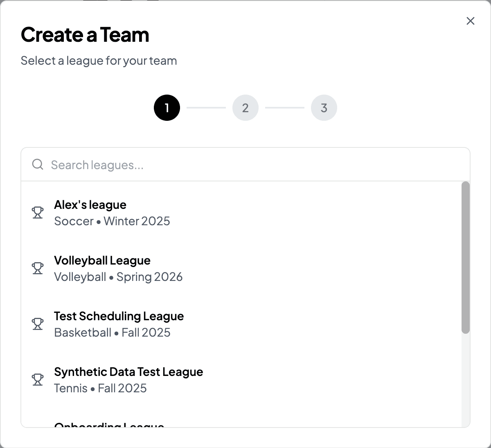Select Synthetic Data Test League
Viewport: 491px width, 448px height.
pyautogui.click(x=241, y=380)
